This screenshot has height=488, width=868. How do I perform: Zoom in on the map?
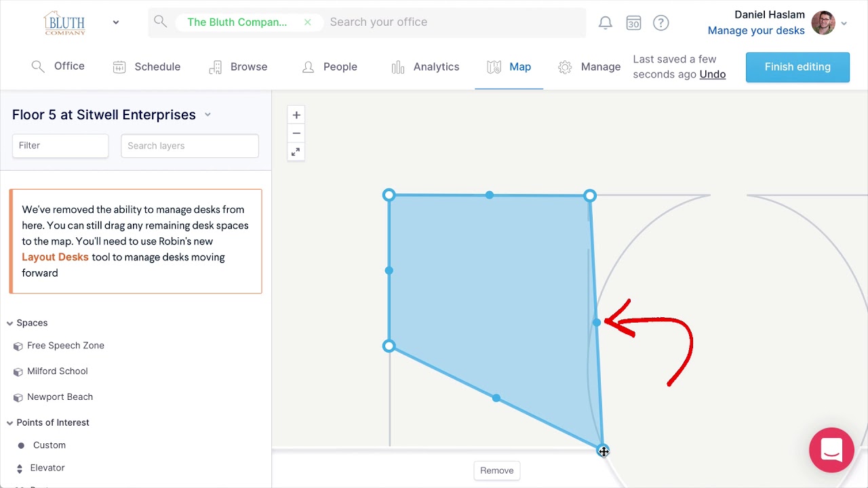coord(296,115)
